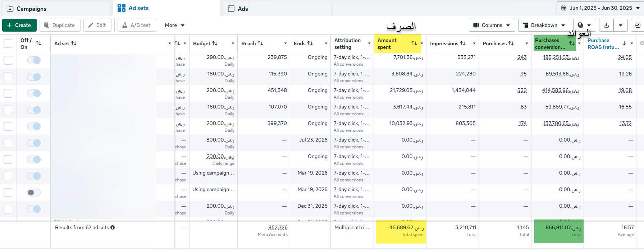Sort by Amount spent arrows icon
Image resolution: width=644 pixels, height=250 pixels.
click(x=414, y=43)
